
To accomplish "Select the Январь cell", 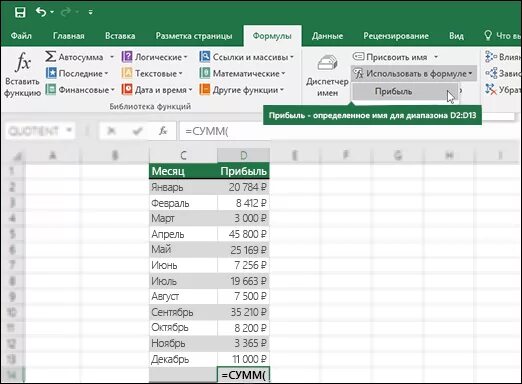I will (183, 187).
